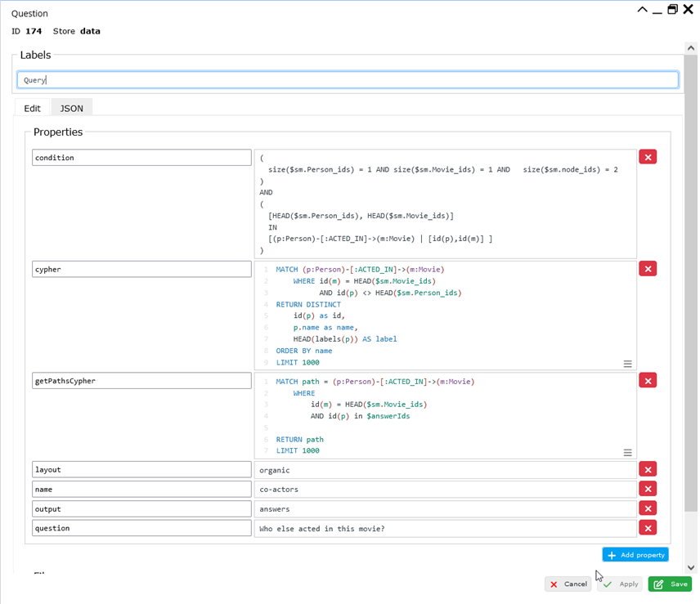Viewport: 700px width, 604px height.
Task: Edit the output property name field
Action: [141, 508]
